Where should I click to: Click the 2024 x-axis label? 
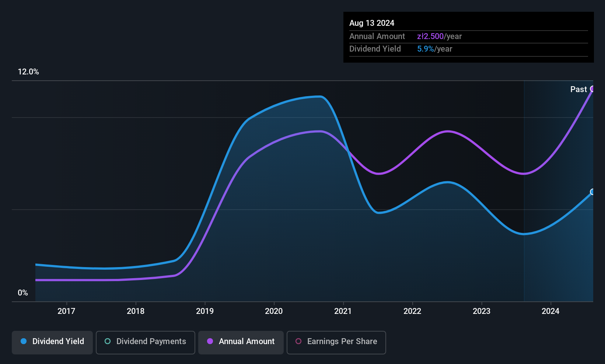(550, 311)
